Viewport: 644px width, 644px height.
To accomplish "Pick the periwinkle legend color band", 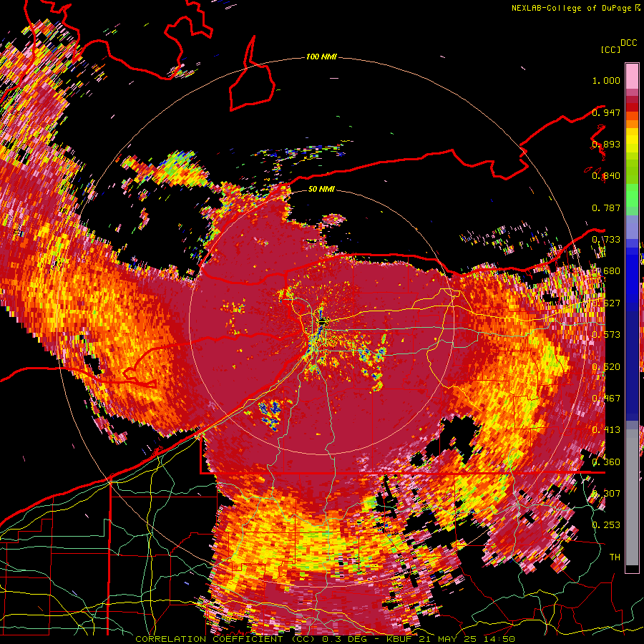I will pos(632,227).
